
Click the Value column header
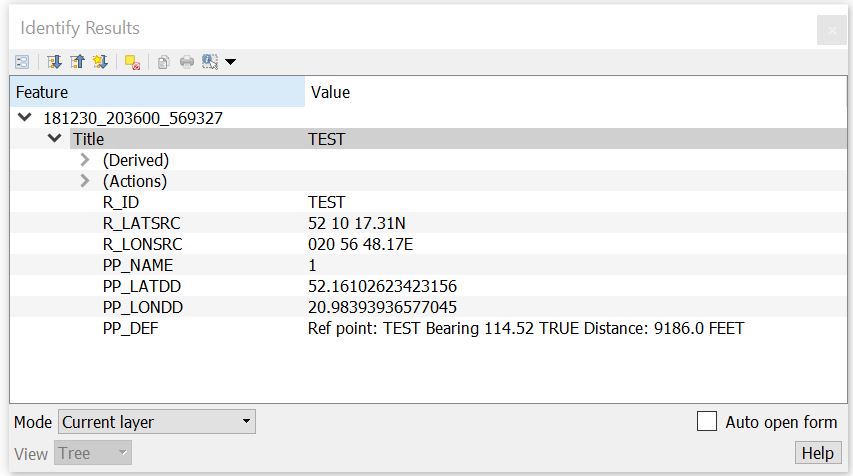pyautogui.click(x=576, y=92)
